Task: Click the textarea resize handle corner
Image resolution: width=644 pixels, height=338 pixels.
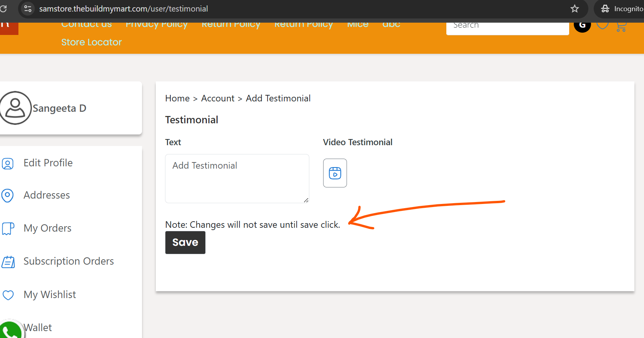Action: point(306,200)
